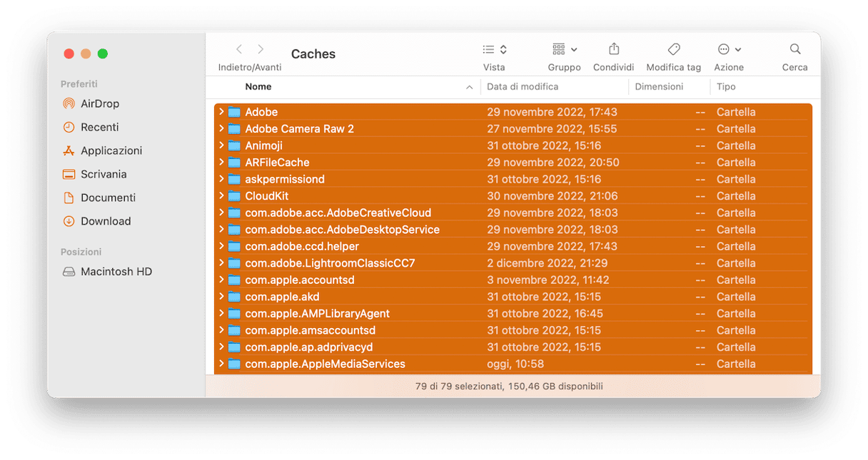The height and width of the screenshot is (460, 868).
Task: Expand the ARFileCache folder chevron
Action: pyautogui.click(x=221, y=163)
